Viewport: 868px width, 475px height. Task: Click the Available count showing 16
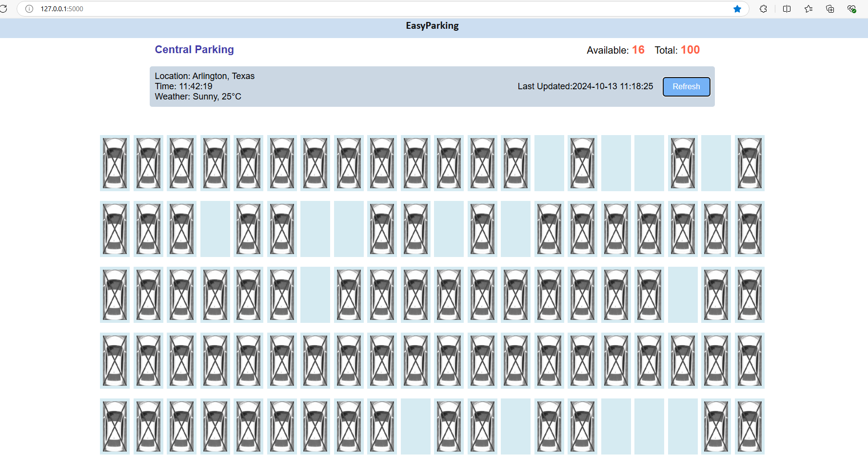point(637,50)
